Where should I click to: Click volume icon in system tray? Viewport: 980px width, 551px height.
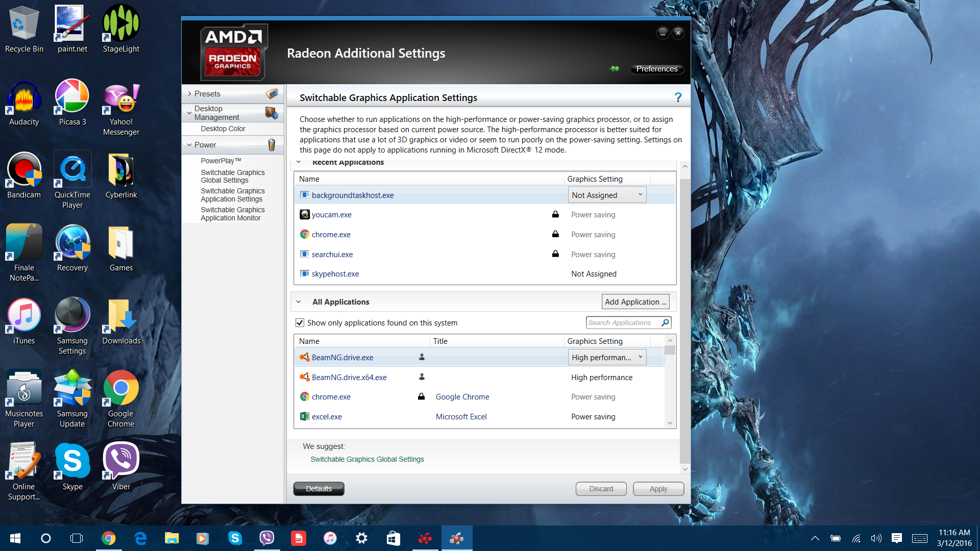coord(876,538)
